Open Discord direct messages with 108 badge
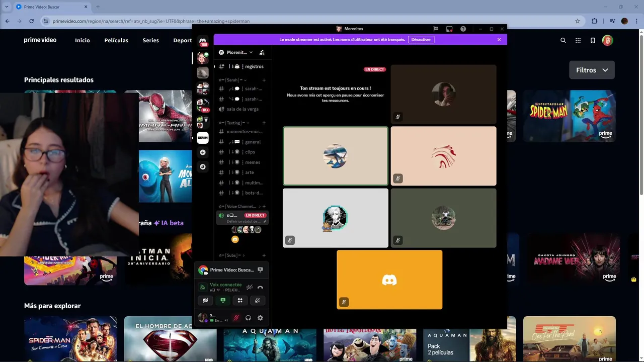This screenshot has height=362, width=644. point(203,41)
